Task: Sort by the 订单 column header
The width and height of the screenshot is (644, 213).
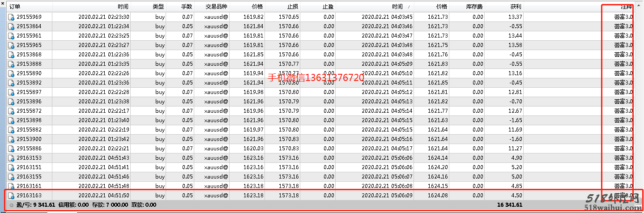Action: pos(15,7)
